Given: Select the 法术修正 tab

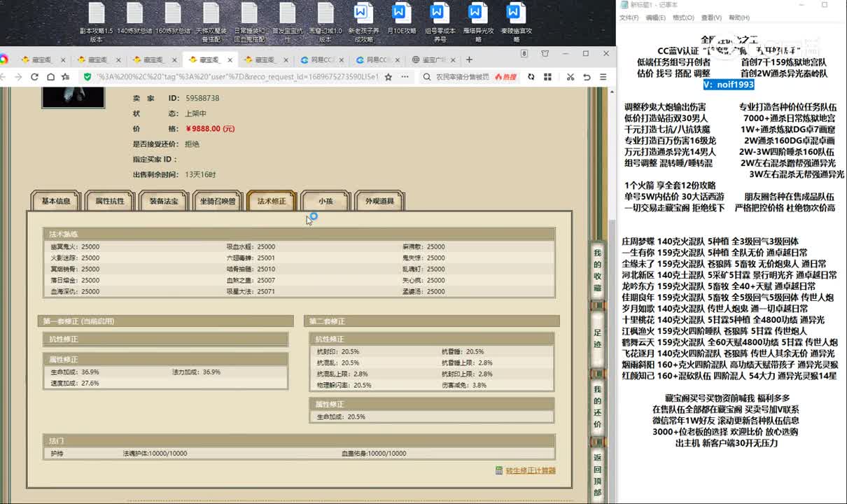Looking at the screenshot, I should [x=272, y=201].
